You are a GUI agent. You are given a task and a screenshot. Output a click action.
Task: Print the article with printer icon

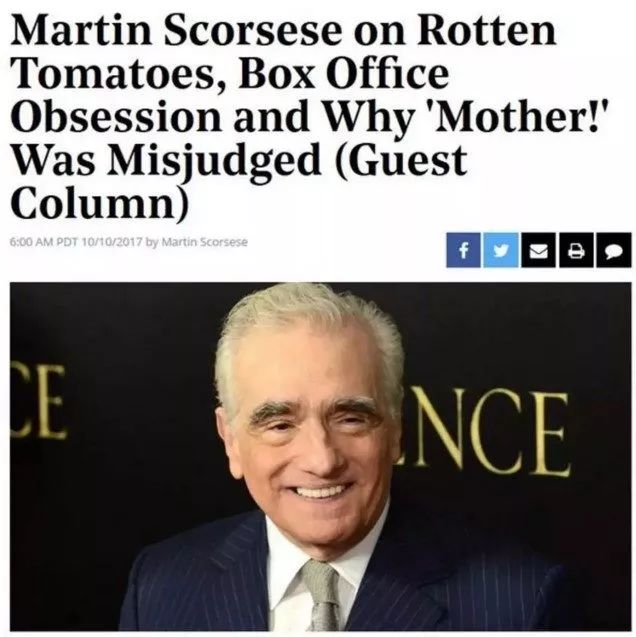point(576,250)
